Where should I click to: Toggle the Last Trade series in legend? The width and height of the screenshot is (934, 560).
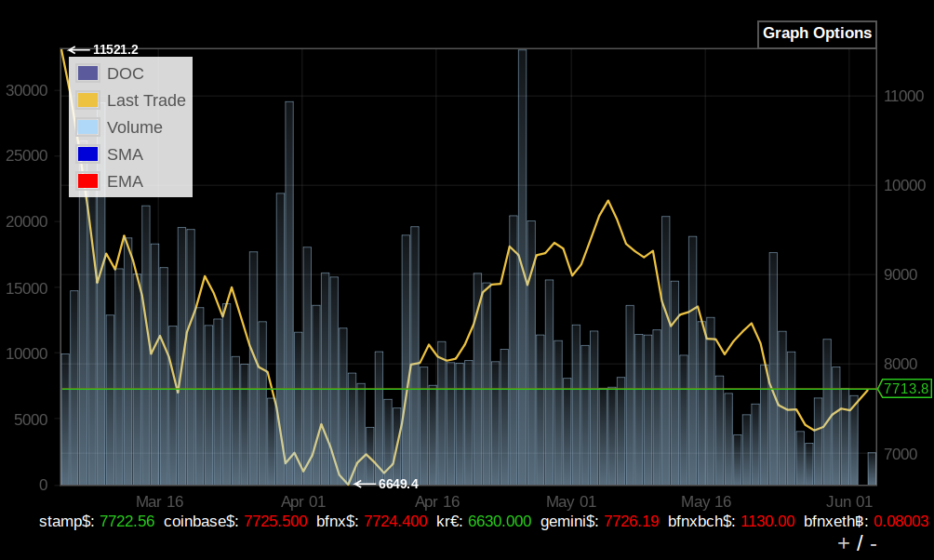(x=146, y=100)
